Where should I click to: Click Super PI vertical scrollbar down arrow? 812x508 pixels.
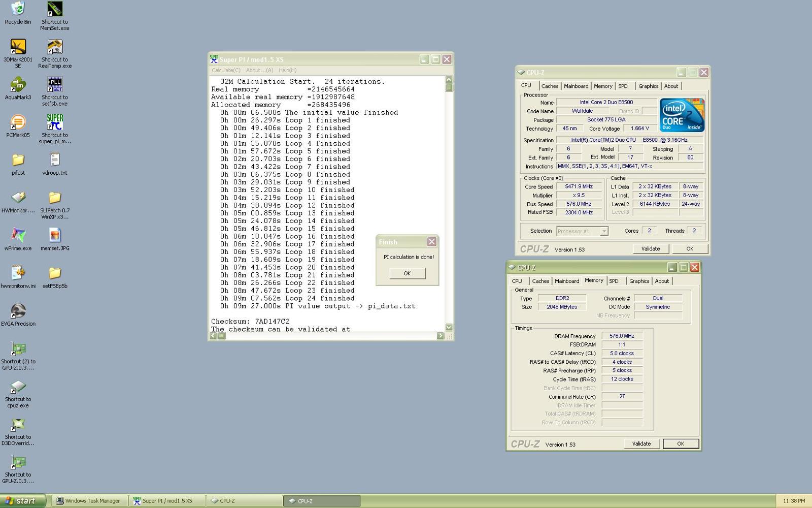tap(449, 327)
